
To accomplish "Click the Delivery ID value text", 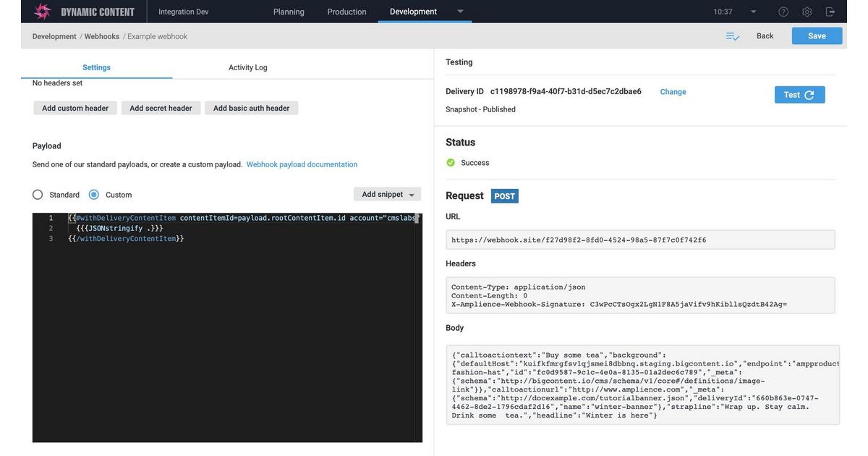I will click(x=566, y=92).
